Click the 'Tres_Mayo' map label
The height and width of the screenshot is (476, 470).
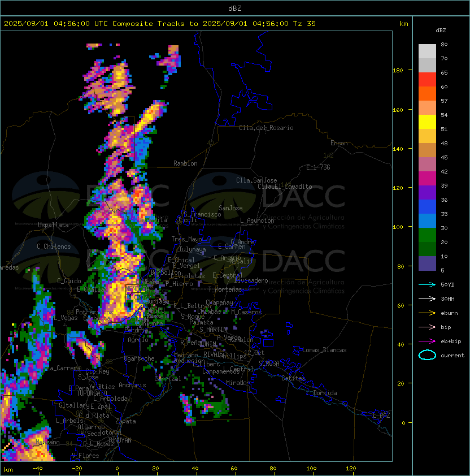pyautogui.click(x=186, y=239)
